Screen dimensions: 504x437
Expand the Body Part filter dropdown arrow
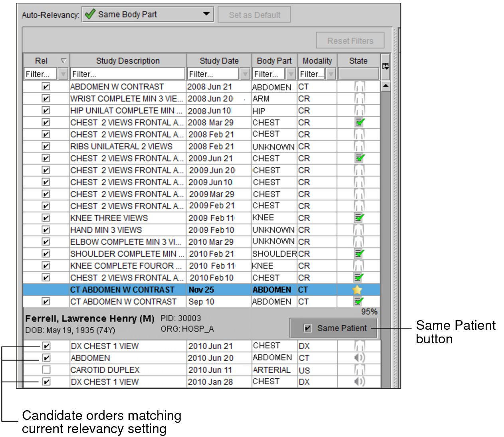click(x=291, y=74)
